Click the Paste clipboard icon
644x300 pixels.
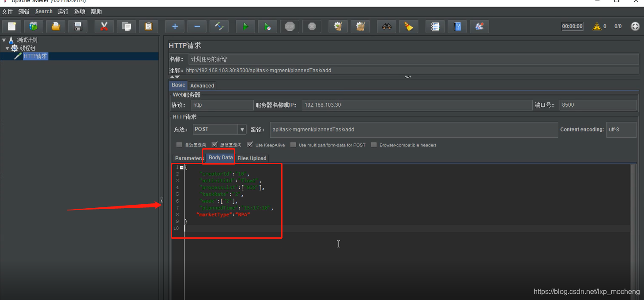148,26
